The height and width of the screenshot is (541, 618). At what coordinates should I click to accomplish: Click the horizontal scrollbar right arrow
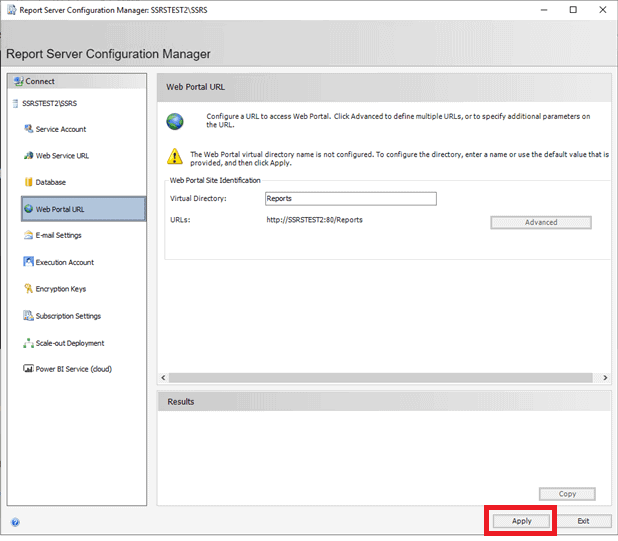[x=605, y=377]
